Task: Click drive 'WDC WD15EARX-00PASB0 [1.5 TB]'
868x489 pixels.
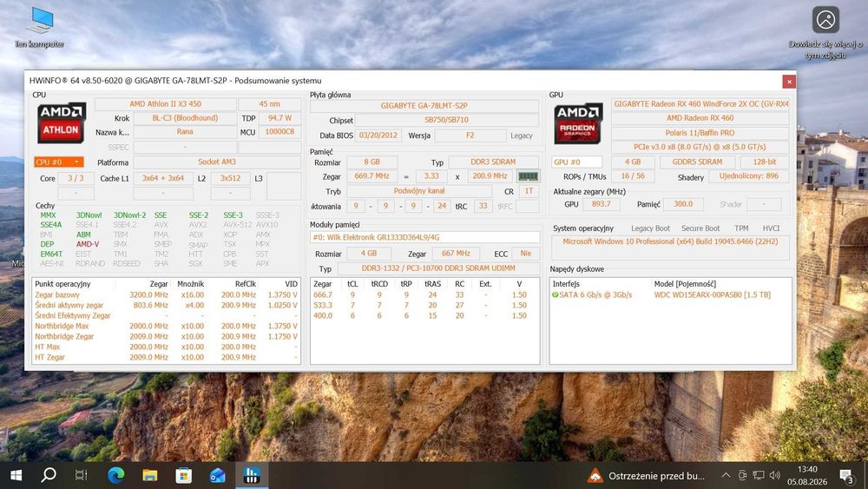Action: (x=713, y=294)
